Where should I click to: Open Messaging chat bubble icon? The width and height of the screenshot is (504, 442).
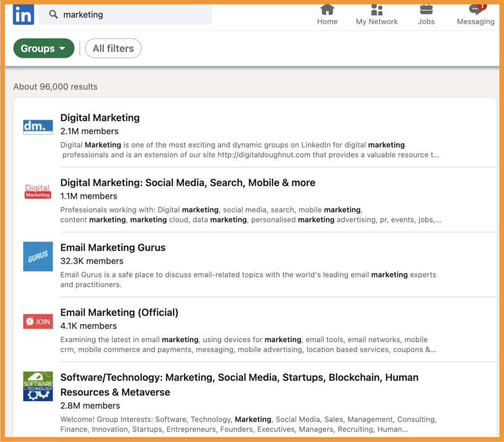475,10
